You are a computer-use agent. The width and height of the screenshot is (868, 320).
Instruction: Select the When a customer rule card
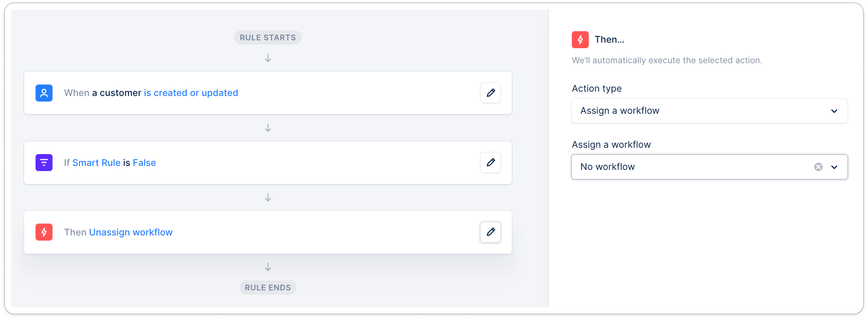(x=336, y=93)
